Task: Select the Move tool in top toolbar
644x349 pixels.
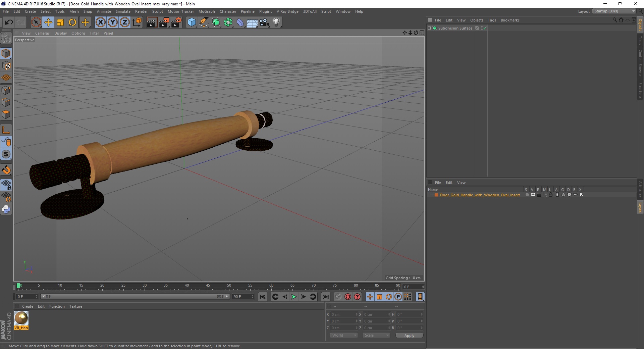Action: [x=48, y=22]
